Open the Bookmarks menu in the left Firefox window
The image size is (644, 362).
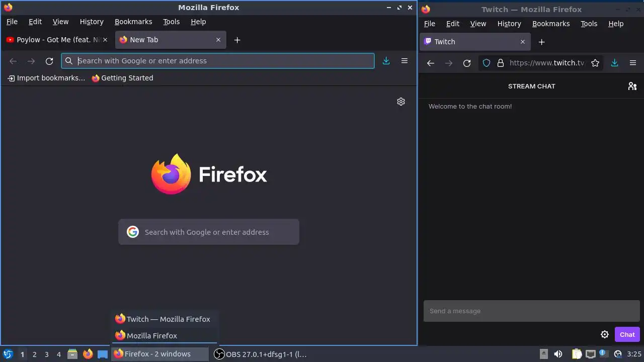tap(133, 22)
